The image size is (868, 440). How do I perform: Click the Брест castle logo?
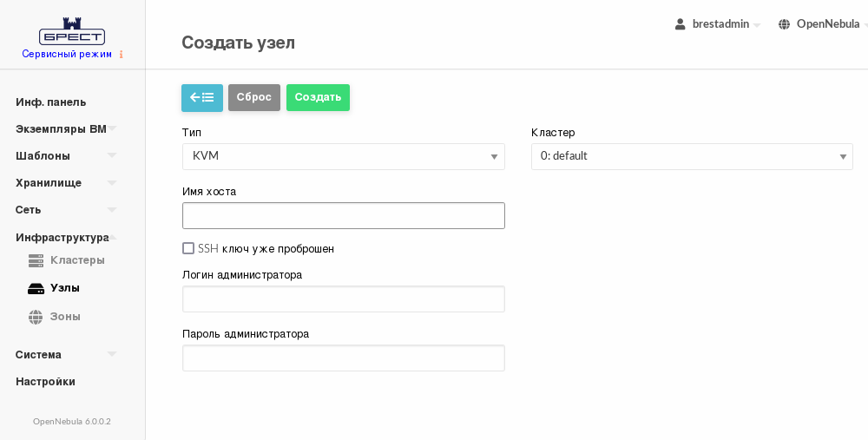point(72,31)
